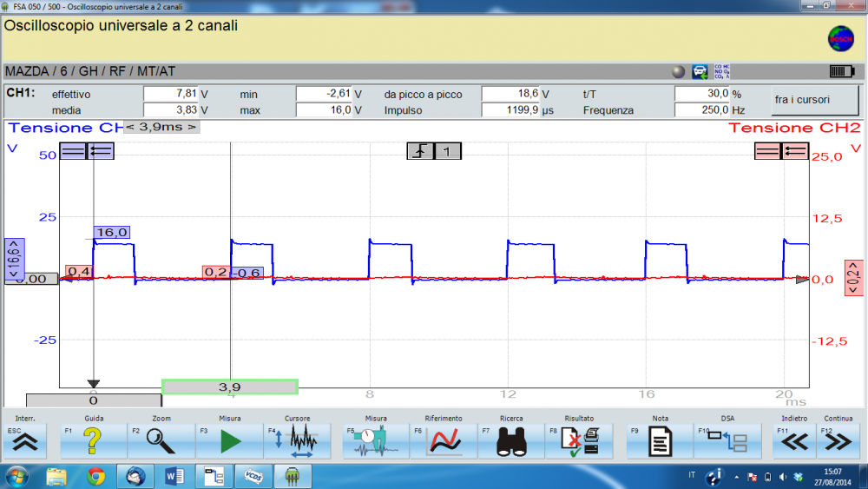Viewport: 868px width, 489px height.
Task: Click the red 0,4 cursor value label
Action: click(x=79, y=271)
